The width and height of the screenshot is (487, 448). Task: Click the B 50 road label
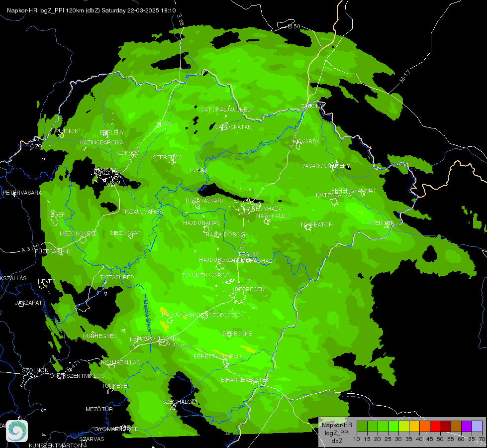click(294, 26)
